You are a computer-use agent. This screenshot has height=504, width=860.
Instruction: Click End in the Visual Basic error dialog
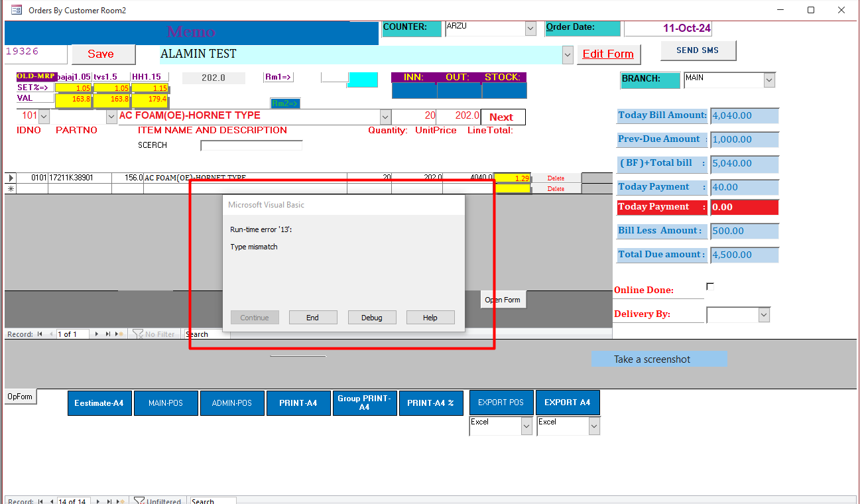tap(313, 318)
